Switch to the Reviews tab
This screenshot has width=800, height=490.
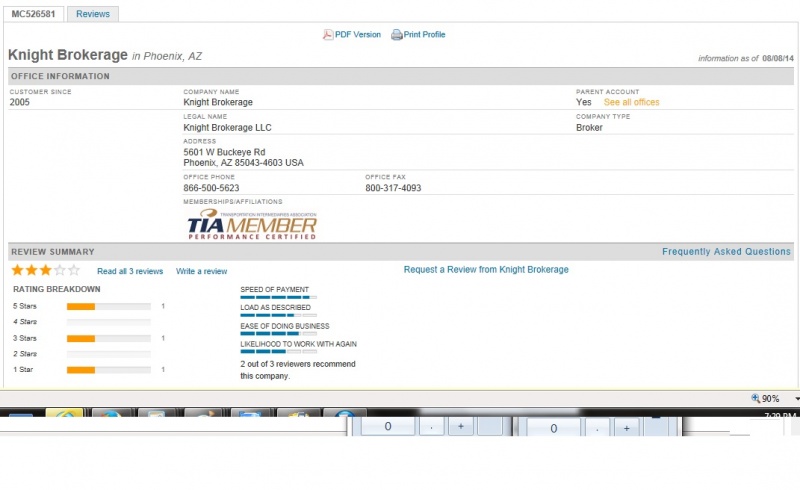pyautogui.click(x=93, y=14)
